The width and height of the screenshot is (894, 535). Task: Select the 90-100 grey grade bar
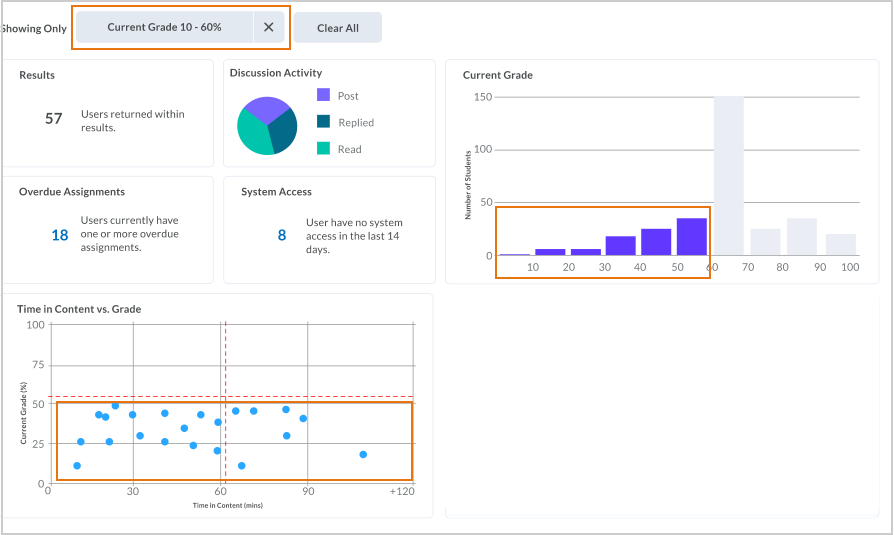(841, 245)
